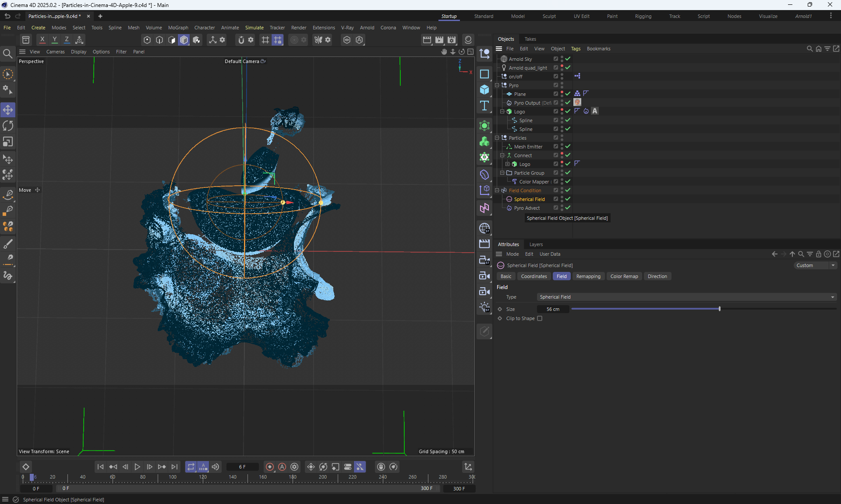Select the Move tool in left toolbar
This screenshot has width=841, height=504.
point(8,109)
